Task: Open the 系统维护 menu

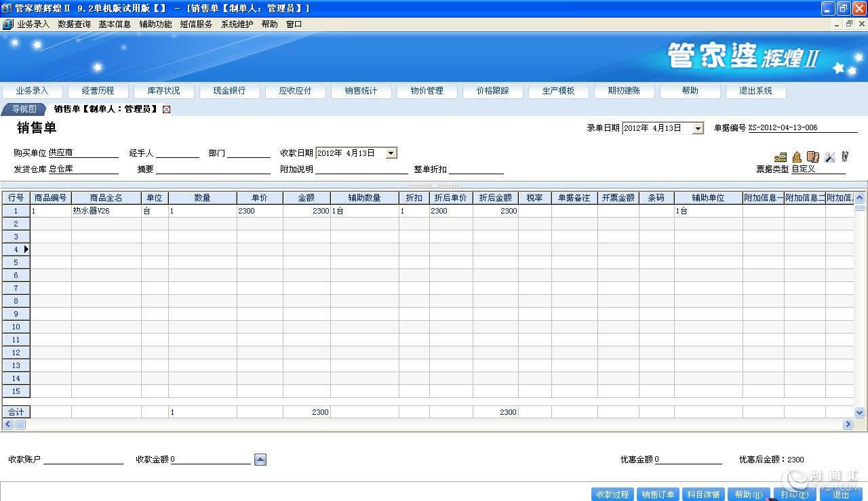Action: (x=237, y=24)
